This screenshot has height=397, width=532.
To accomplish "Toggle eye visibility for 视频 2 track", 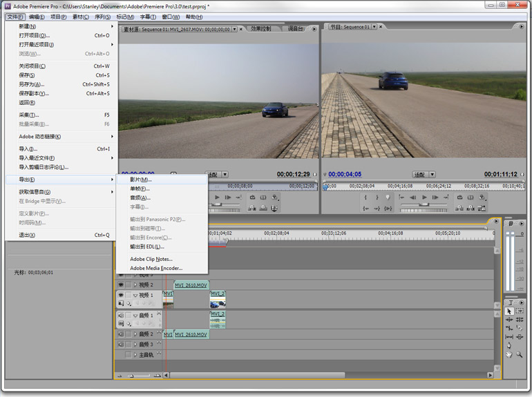I will pos(121,284).
